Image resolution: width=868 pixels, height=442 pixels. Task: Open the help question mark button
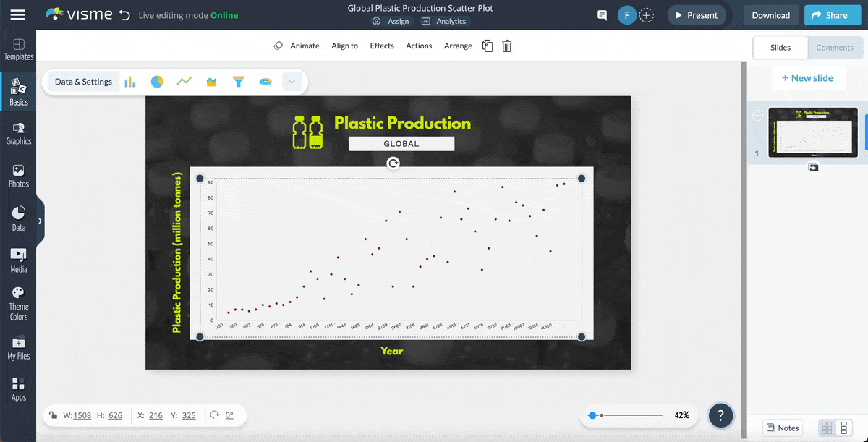pyautogui.click(x=720, y=415)
